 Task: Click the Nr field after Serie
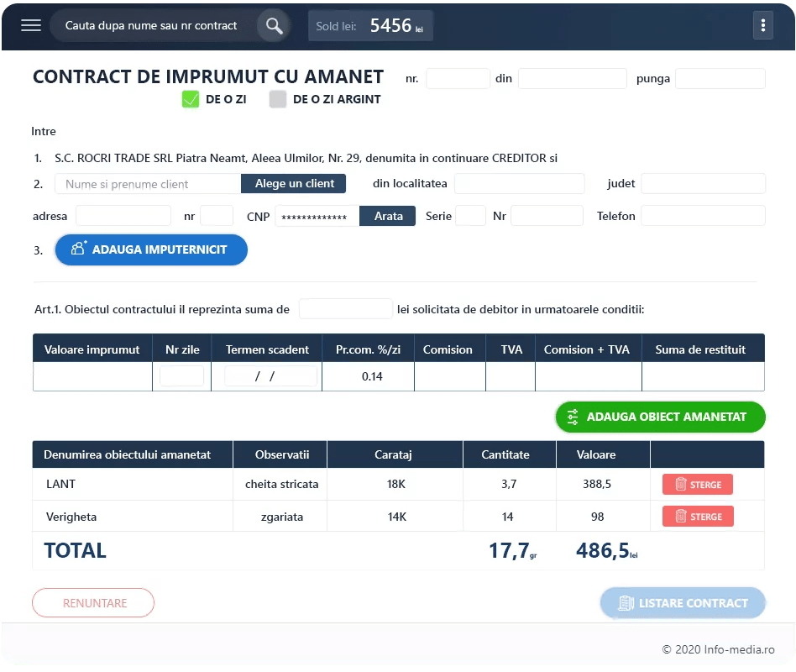(x=547, y=216)
